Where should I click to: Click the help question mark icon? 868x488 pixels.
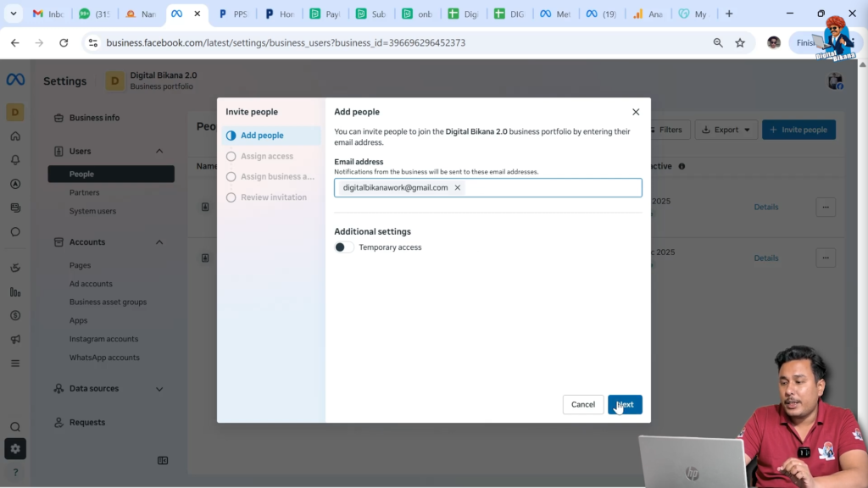click(x=15, y=473)
